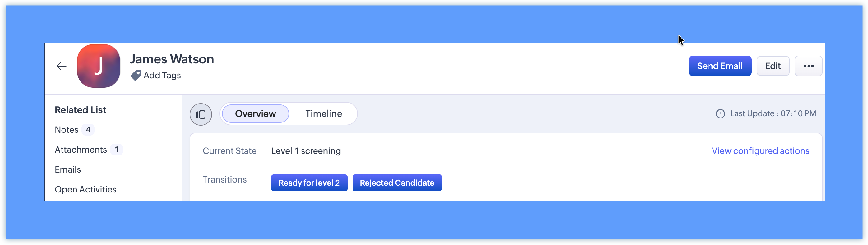Open View configured actions link
The height and width of the screenshot is (245, 868).
pyautogui.click(x=760, y=151)
